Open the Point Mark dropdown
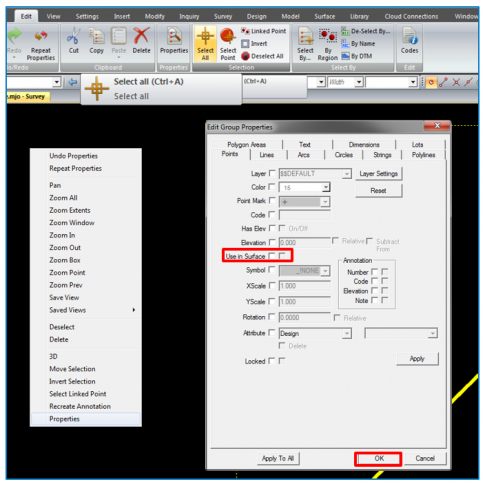 point(326,202)
